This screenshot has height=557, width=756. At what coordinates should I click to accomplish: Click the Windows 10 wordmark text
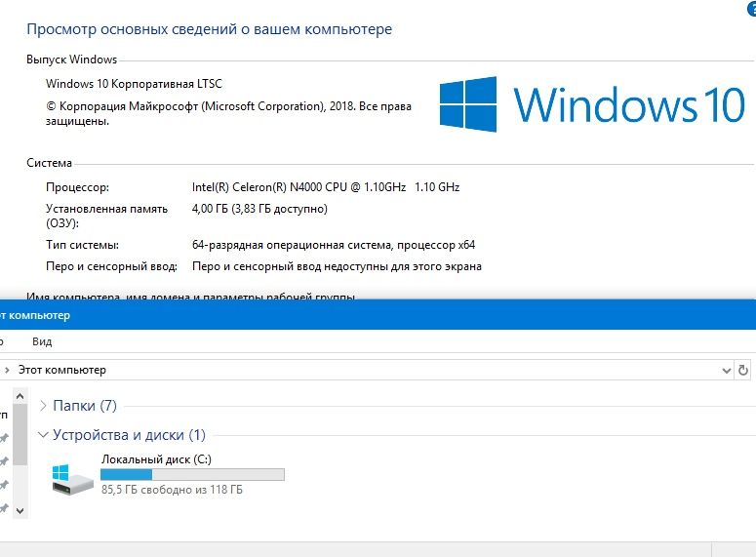click(629, 104)
